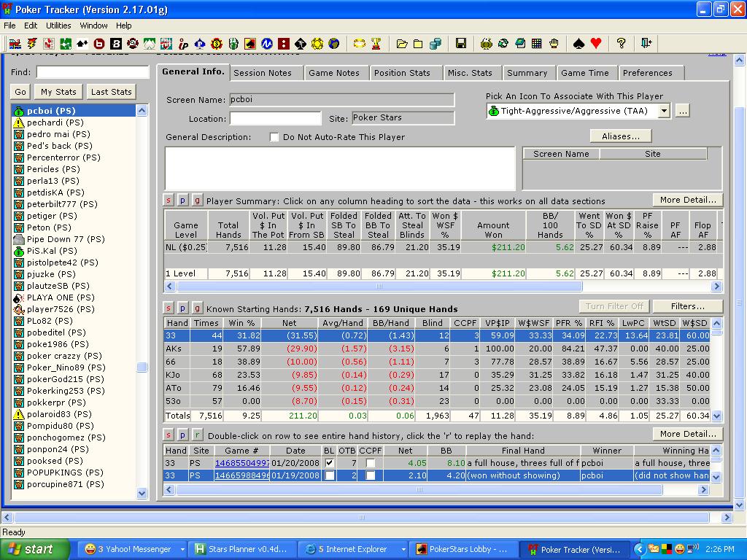Click the notepad toolbar icon
Viewport: 747px width, 560px height.
pos(519,44)
